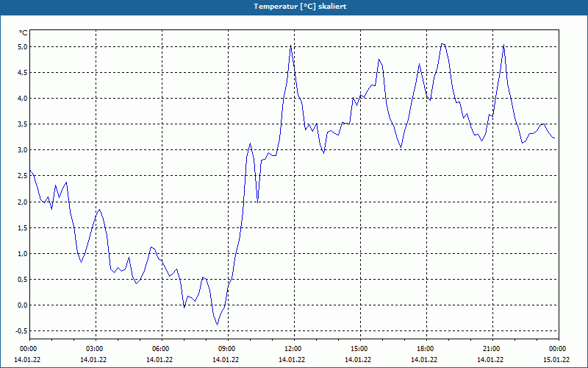The width and height of the screenshot is (588, 368).
Task: Click the 5,0 y-axis label
Action: coord(23,47)
